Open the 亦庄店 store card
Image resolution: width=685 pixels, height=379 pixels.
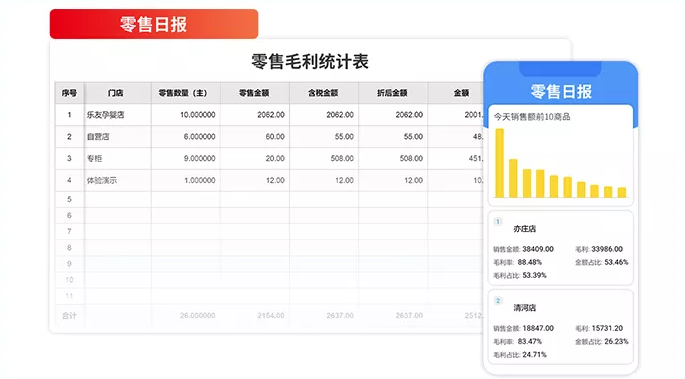click(560, 248)
